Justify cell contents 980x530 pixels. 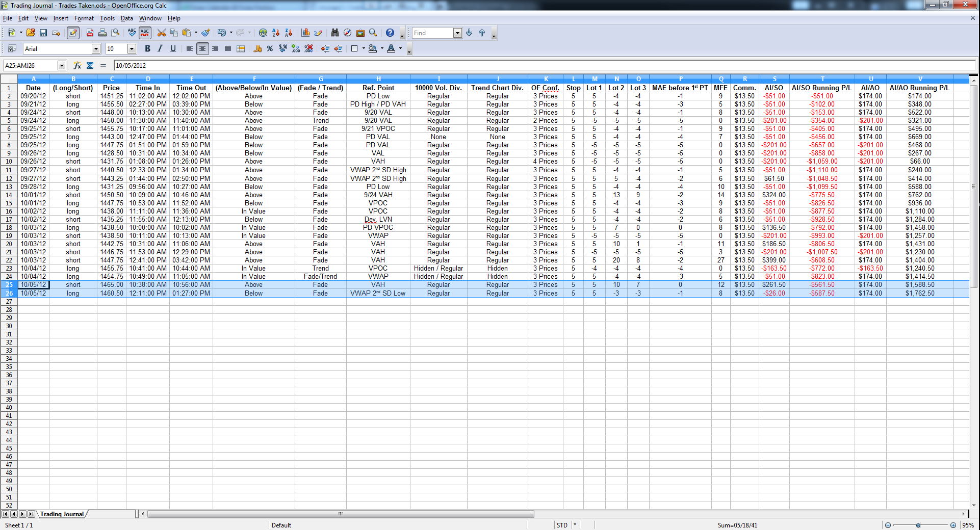pyautogui.click(x=228, y=48)
